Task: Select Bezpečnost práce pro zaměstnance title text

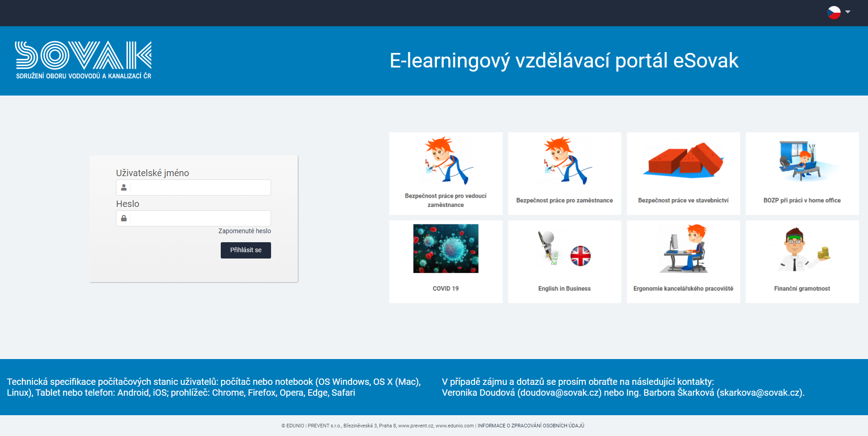Action: click(565, 201)
